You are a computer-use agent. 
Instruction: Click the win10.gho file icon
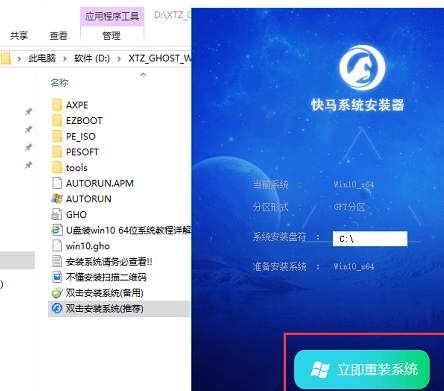coord(57,246)
